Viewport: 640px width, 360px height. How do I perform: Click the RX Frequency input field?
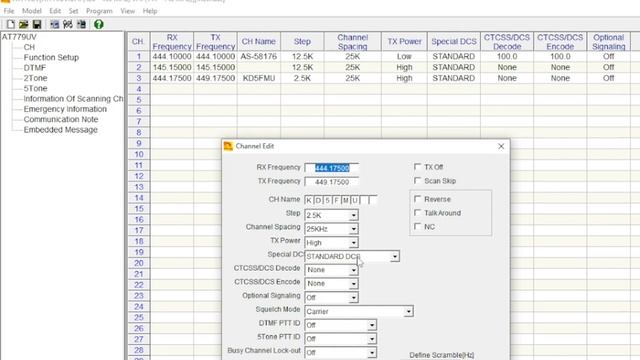[x=332, y=168]
